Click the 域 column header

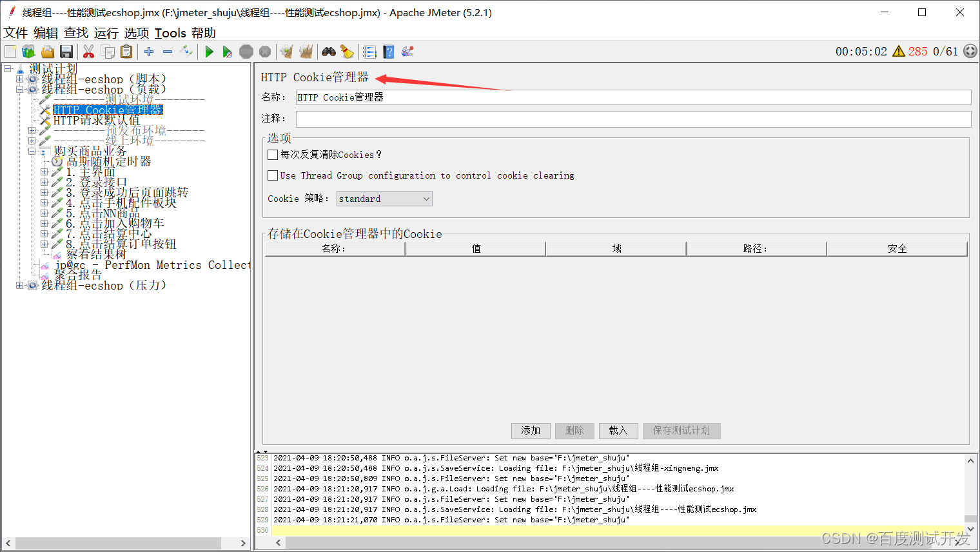pyautogui.click(x=616, y=249)
